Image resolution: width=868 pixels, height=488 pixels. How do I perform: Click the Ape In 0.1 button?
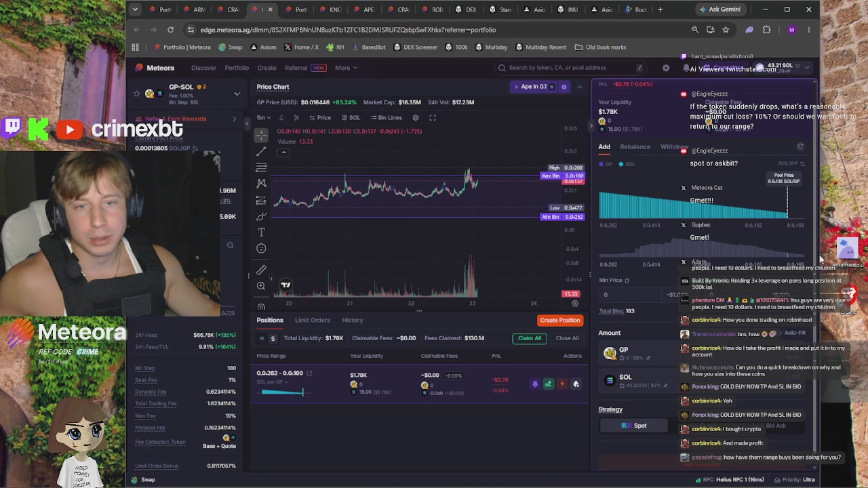click(534, 87)
